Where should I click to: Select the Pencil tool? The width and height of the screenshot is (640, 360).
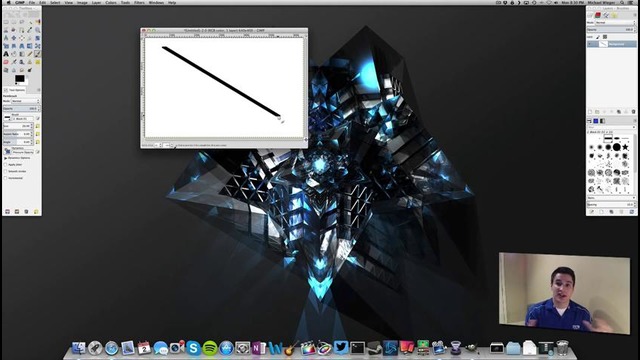[x=30, y=54]
